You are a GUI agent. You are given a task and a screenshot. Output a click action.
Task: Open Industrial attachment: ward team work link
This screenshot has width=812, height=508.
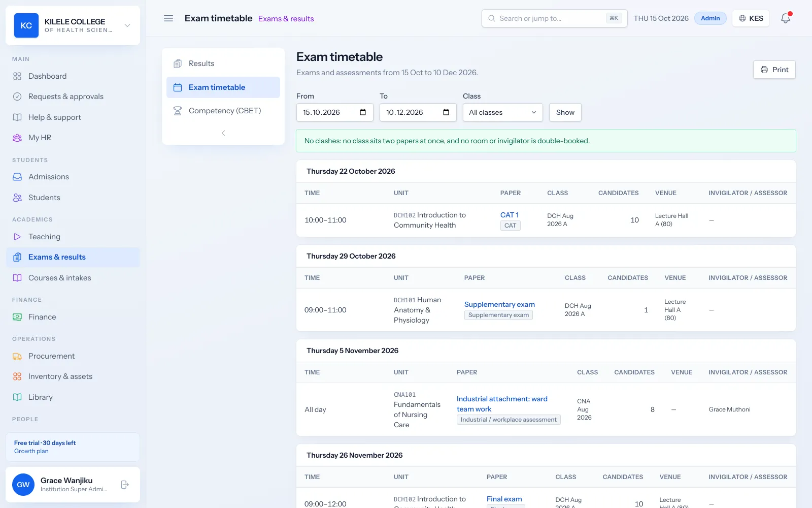[502, 404]
